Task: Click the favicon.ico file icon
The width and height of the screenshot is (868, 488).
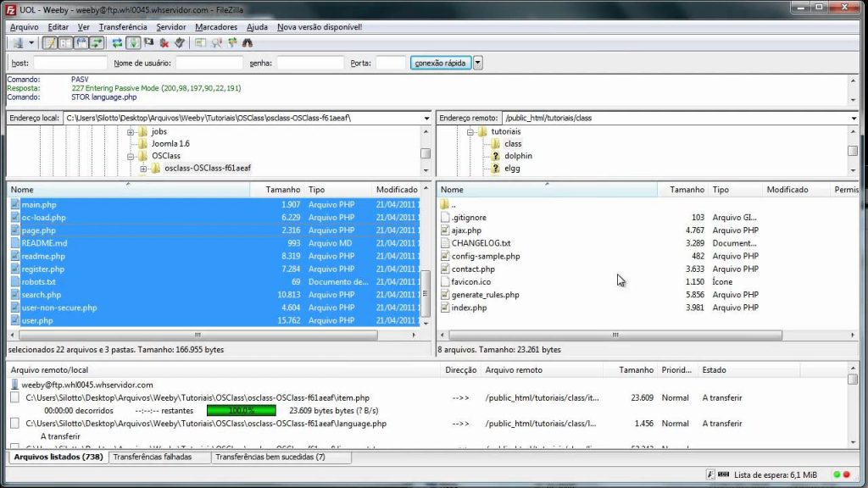Action: click(445, 281)
